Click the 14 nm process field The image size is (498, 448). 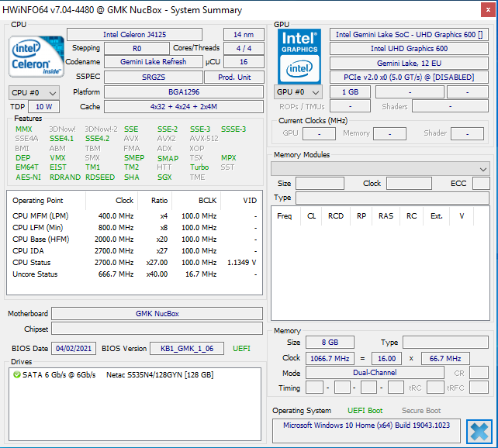[244, 35]
